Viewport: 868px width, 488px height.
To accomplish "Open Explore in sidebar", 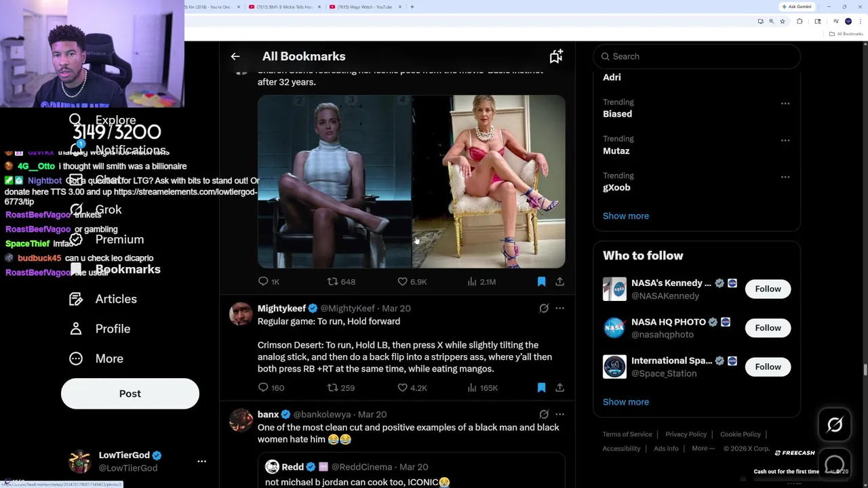I will click(104, 120).
